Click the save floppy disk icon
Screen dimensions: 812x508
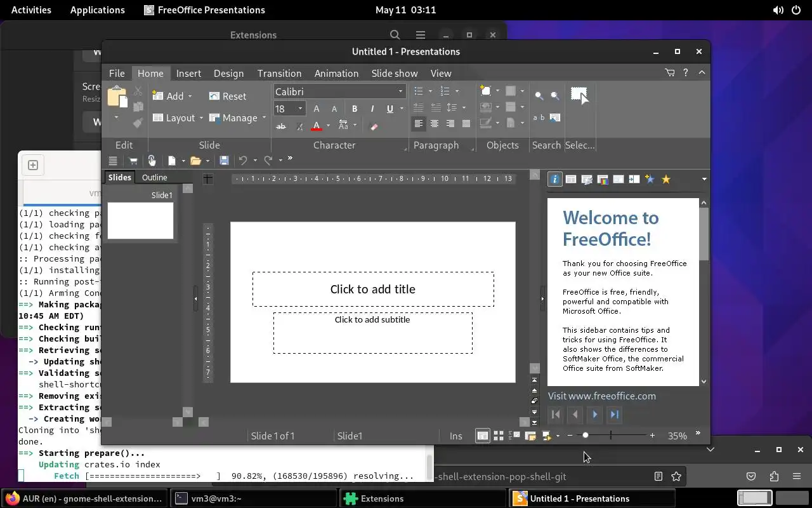[224, 161]
